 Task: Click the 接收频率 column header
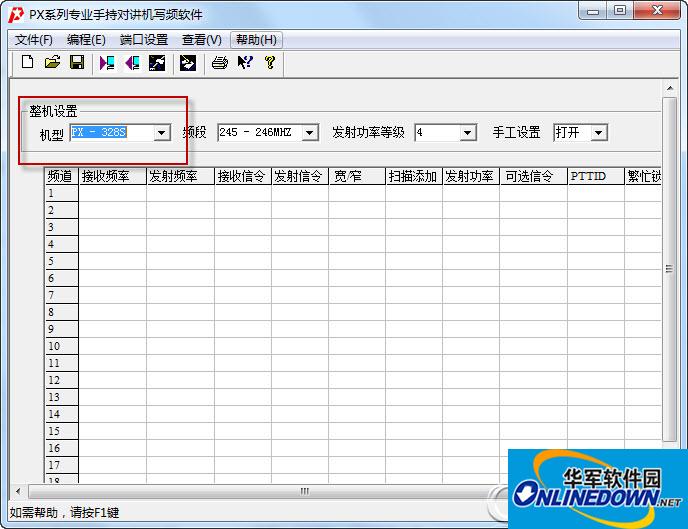[x=112, y=176]
